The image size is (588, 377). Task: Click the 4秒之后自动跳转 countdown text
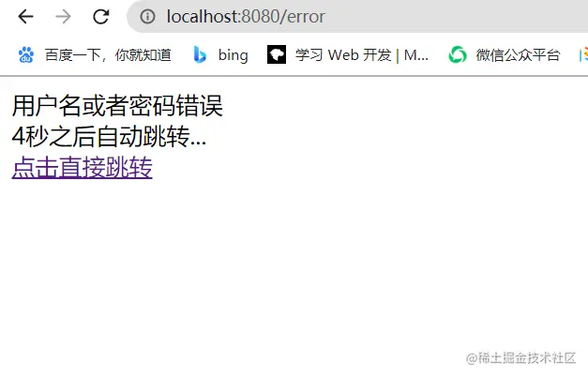pyautogui.click(x=109, y=137)
